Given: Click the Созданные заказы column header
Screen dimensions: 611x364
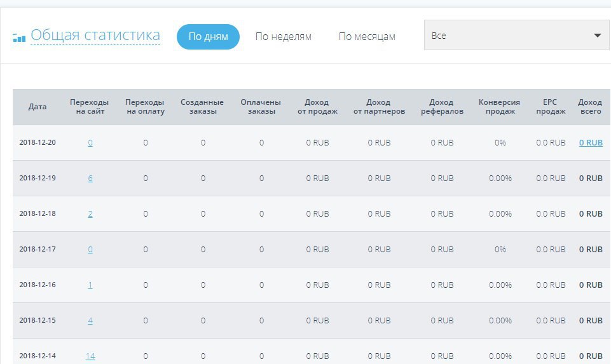Looking at the screenshot, I should [202, 107].
